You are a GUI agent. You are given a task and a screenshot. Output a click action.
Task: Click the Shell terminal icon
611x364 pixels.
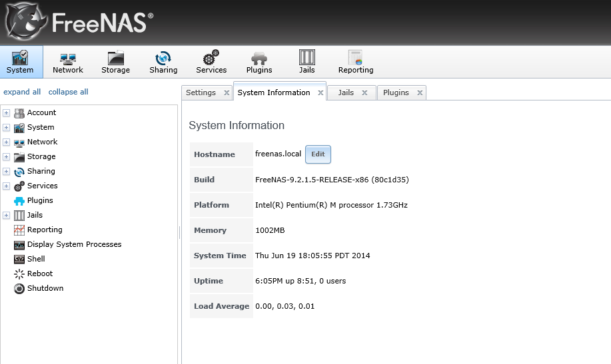[19, 260]
